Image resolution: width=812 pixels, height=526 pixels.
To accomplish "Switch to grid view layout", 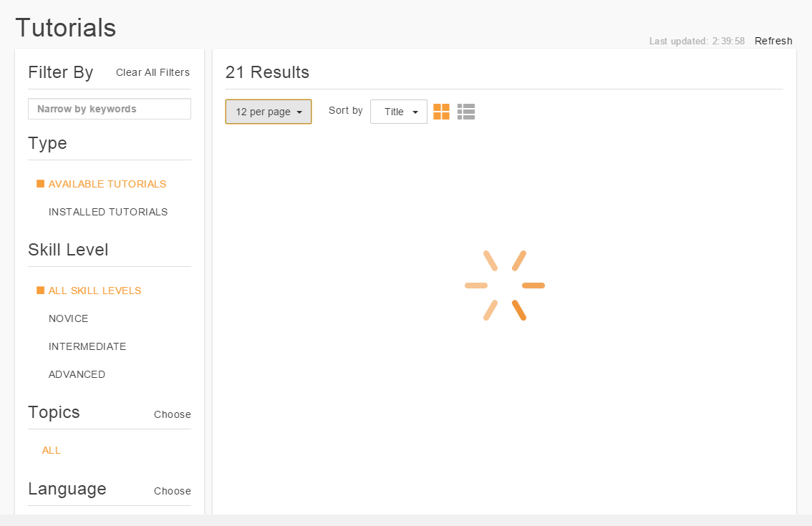I will (x=441, y=112).
